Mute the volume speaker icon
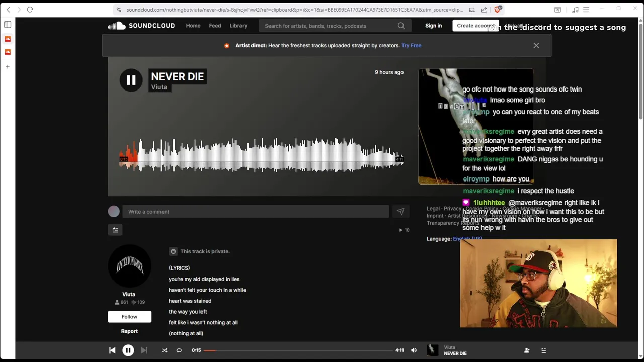 click(414, 350)
